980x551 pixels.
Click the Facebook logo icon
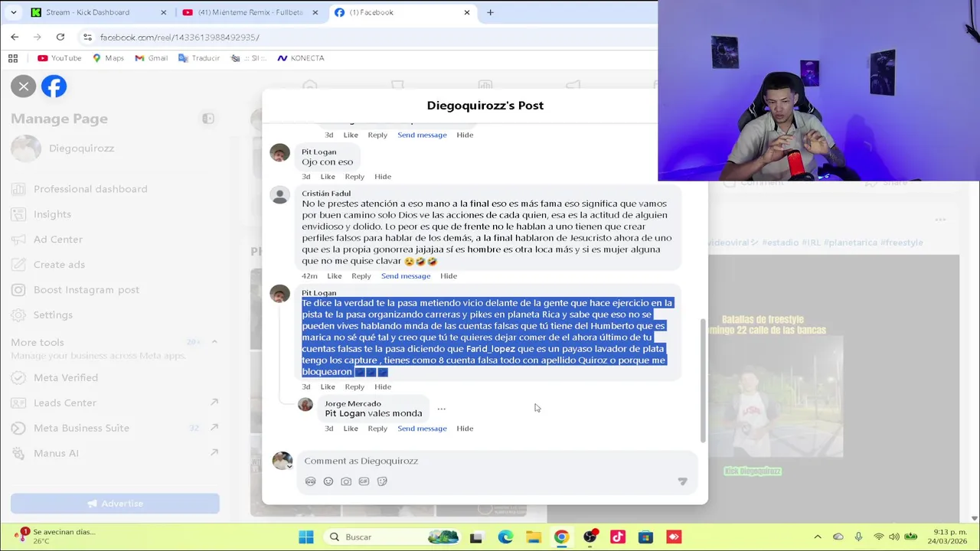pos(54,86)
